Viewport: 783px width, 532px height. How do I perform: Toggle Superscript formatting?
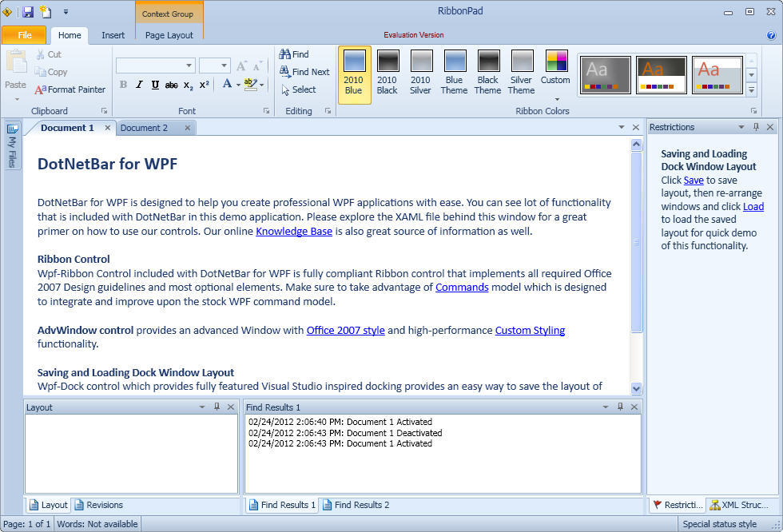pos(204,85)
